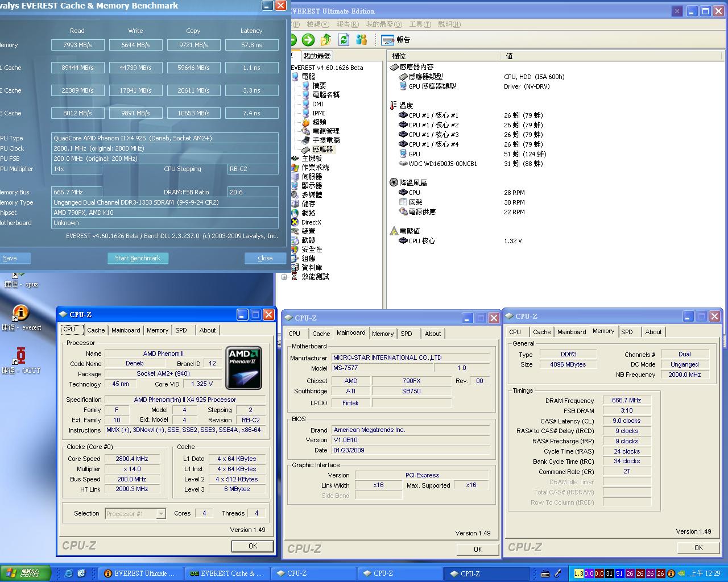This screenshot has height=582, width=728.
Task: Select the GPU 感應器類型 row icon
Action: coord(403,86)
